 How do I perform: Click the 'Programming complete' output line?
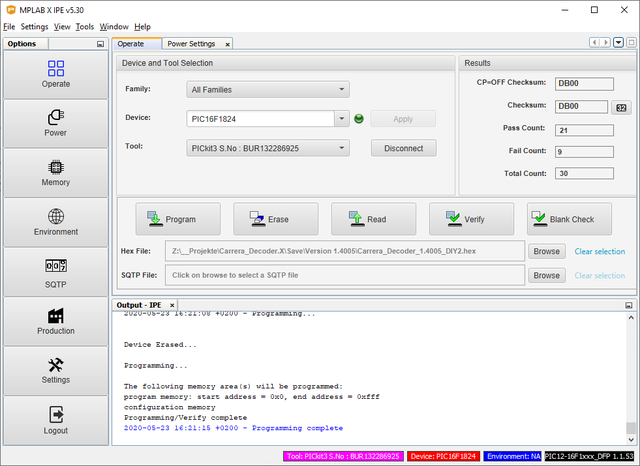233,428
